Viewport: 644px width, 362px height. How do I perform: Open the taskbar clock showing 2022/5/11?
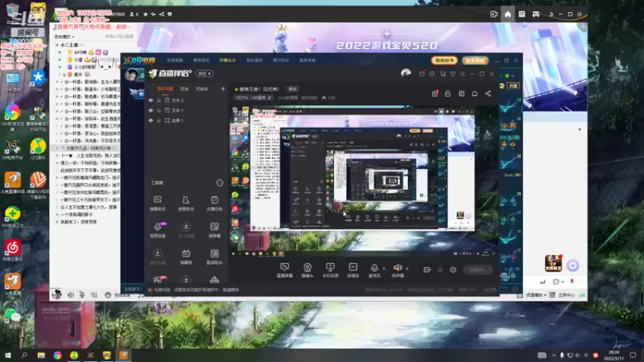pyautogui.click(x=613, y=355)
